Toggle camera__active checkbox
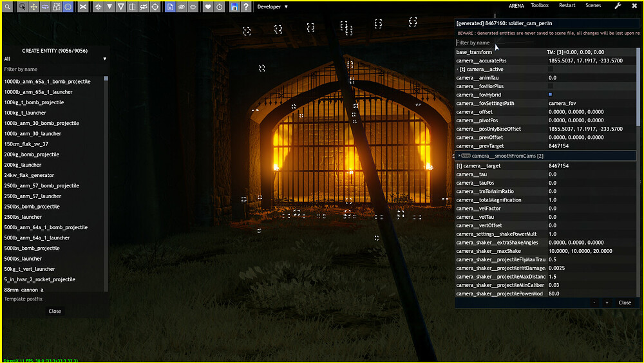The image size is (644, 363). point(551,69)
